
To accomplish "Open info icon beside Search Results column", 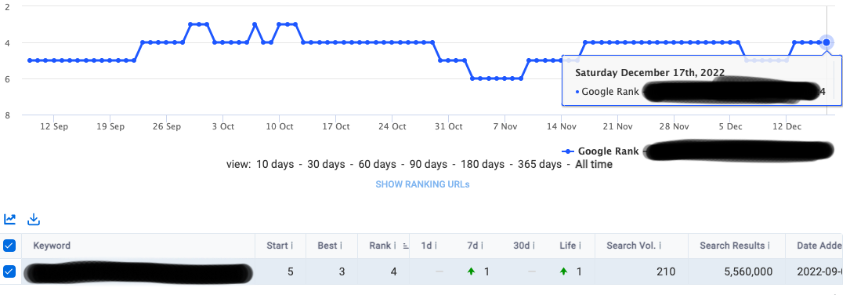I will [769, 246].
